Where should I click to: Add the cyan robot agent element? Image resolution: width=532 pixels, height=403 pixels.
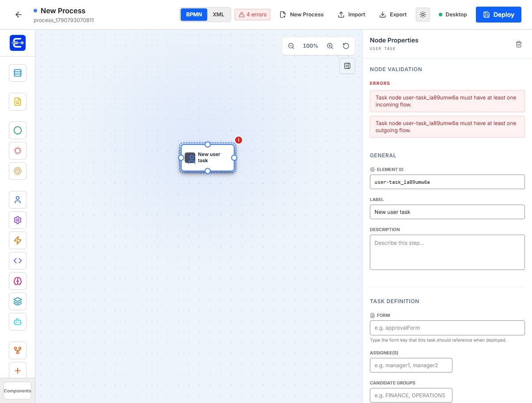18,322
